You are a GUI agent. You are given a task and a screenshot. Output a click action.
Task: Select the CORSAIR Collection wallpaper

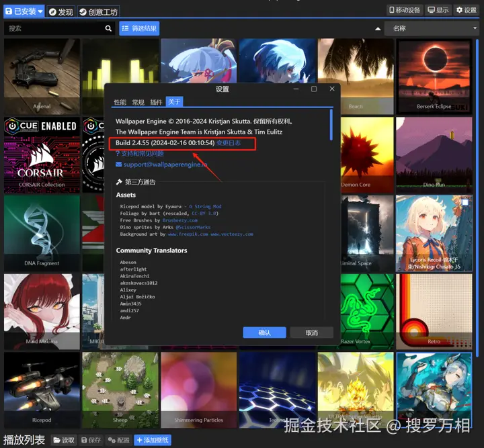42,154
